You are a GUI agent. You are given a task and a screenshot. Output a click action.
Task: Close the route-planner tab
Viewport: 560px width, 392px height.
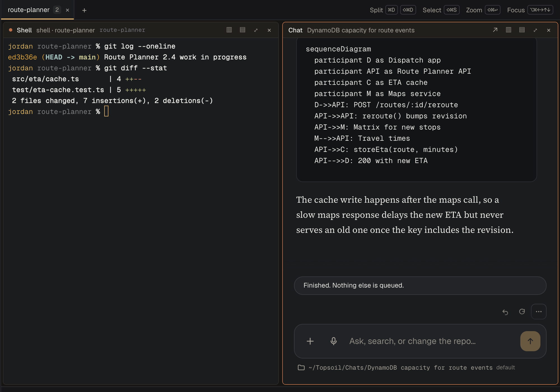(67, 10)
